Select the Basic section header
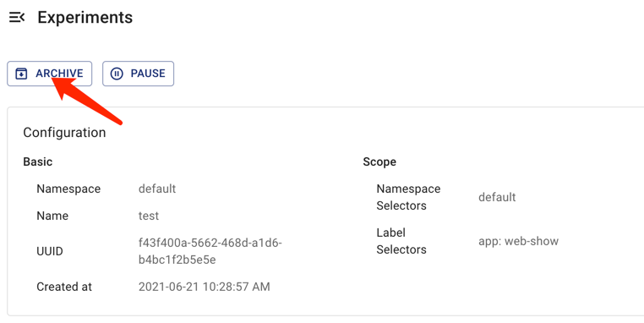This screenshot has height=323, width=644. click(38, 161)
